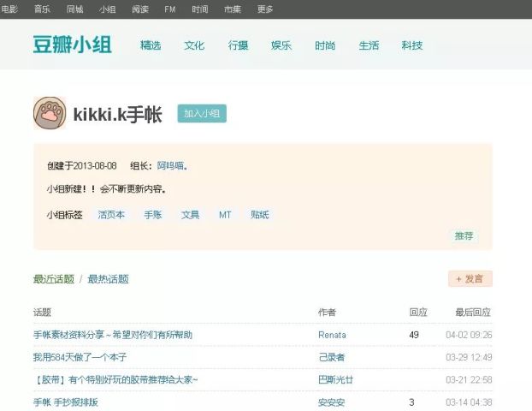Click the 豆瓣小组 logo
This screenshot has height=411, width=532.
click(x=72, y=45)
